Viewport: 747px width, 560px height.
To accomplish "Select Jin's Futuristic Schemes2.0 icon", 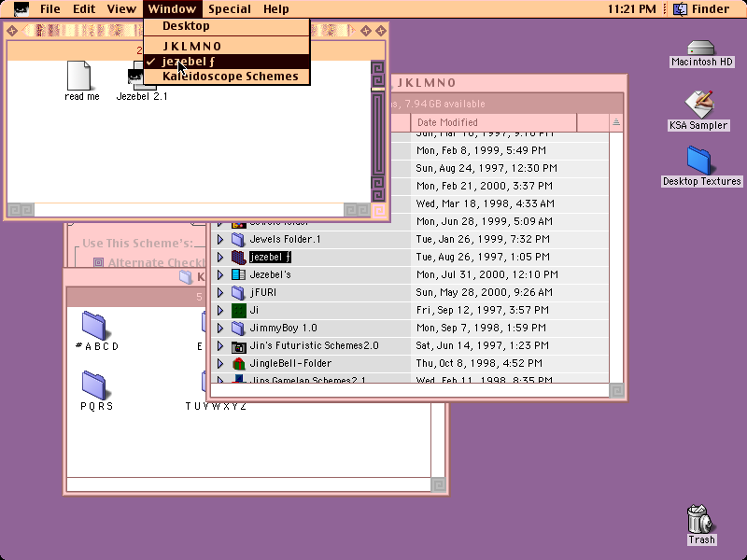I will 238,346.
